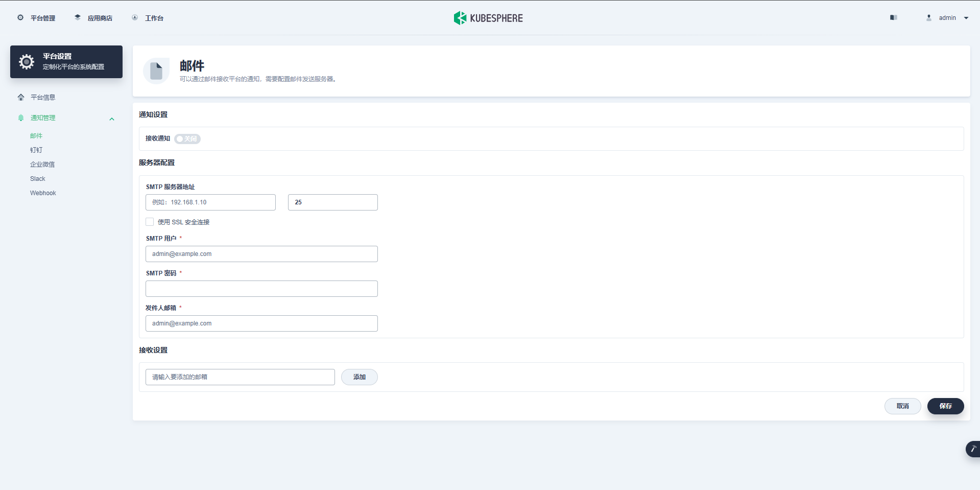The width and height of the screenshot is (980, 490).
Task: Click the 平台设置 gear icon
Action: pos(27,62)
